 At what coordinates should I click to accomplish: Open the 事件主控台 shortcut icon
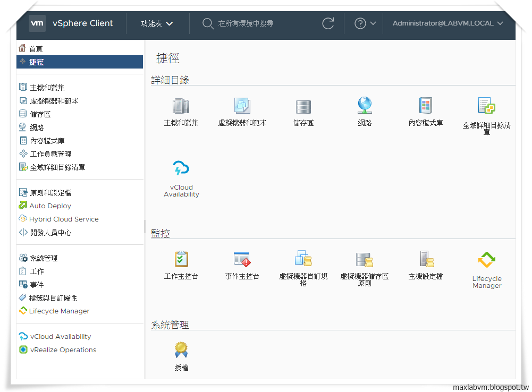tap(242, 259)
